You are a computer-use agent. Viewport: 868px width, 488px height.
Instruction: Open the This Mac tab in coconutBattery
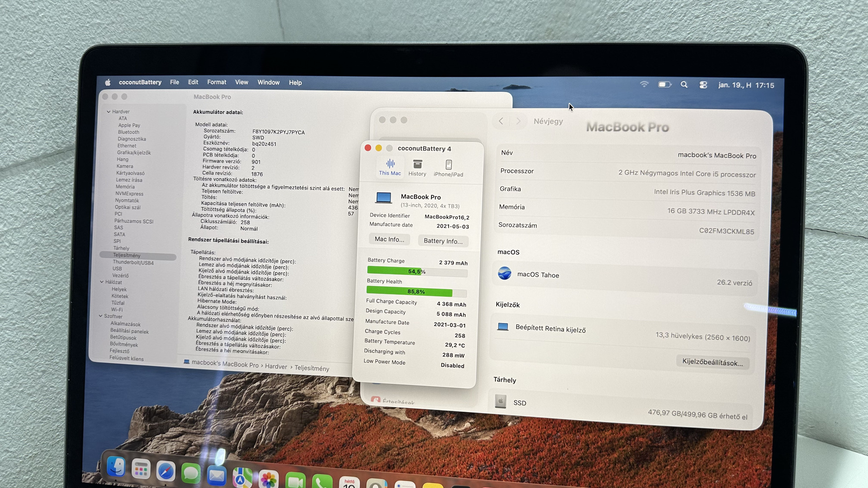click(390, 167)
